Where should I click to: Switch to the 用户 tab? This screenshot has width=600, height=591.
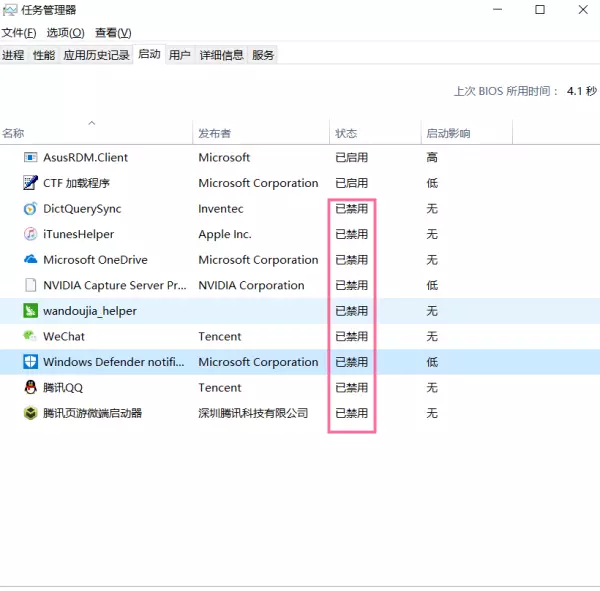click(180, 55)
